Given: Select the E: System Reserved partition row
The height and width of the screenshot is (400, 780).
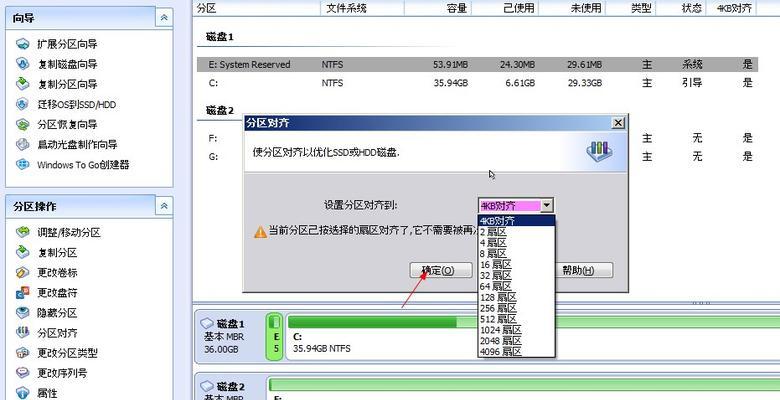Looking at the screenshot, I should (478, 65).
